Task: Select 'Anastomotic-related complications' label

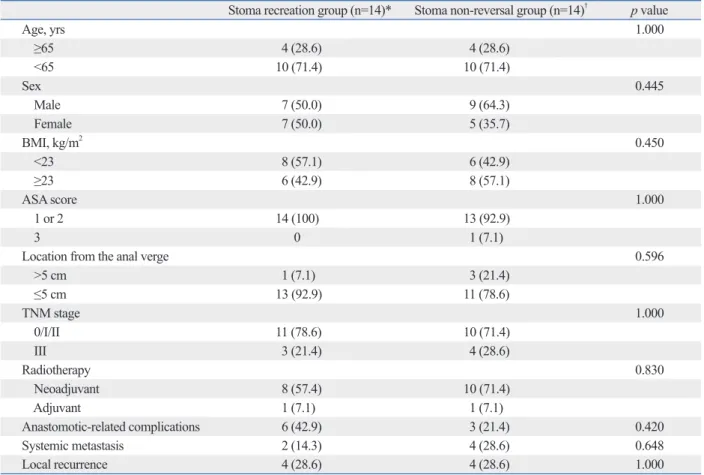Action: point(110,427)
